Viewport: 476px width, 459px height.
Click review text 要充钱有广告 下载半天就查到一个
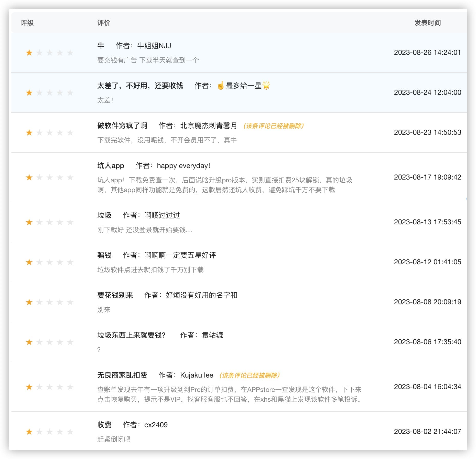click(x=148, y=60)
